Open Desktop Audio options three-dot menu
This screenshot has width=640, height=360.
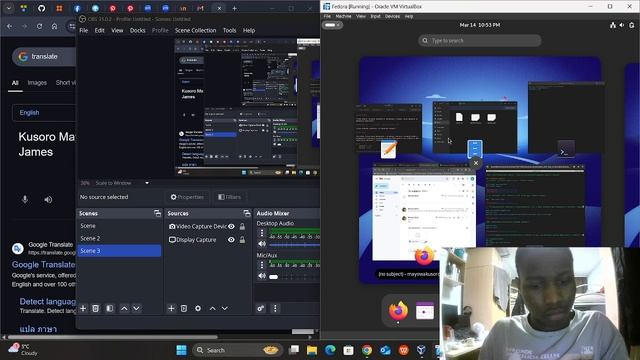click(262, 233)
